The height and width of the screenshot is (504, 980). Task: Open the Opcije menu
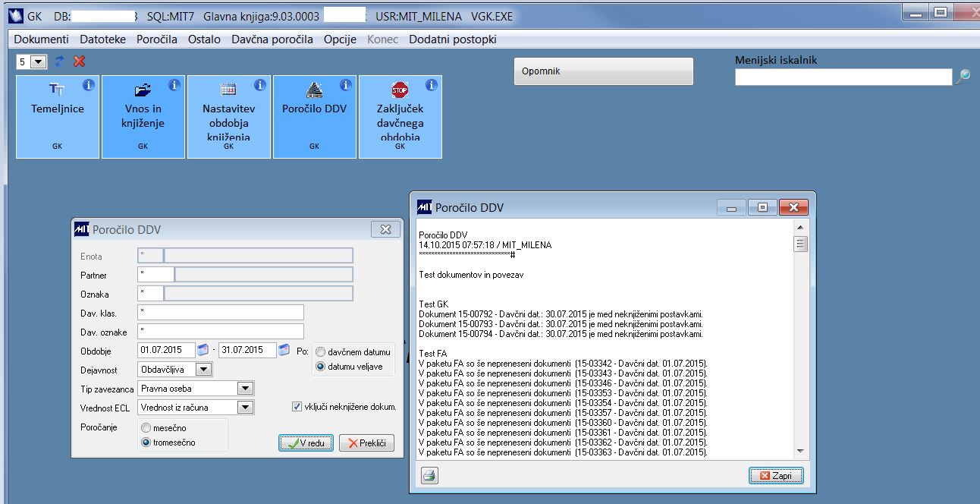(340, 39)
